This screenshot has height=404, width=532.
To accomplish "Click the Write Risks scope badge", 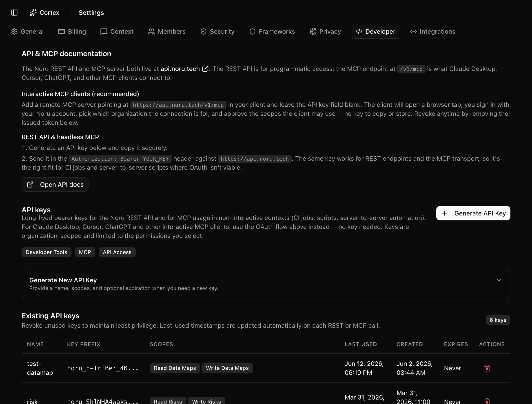I will [206, 401].
